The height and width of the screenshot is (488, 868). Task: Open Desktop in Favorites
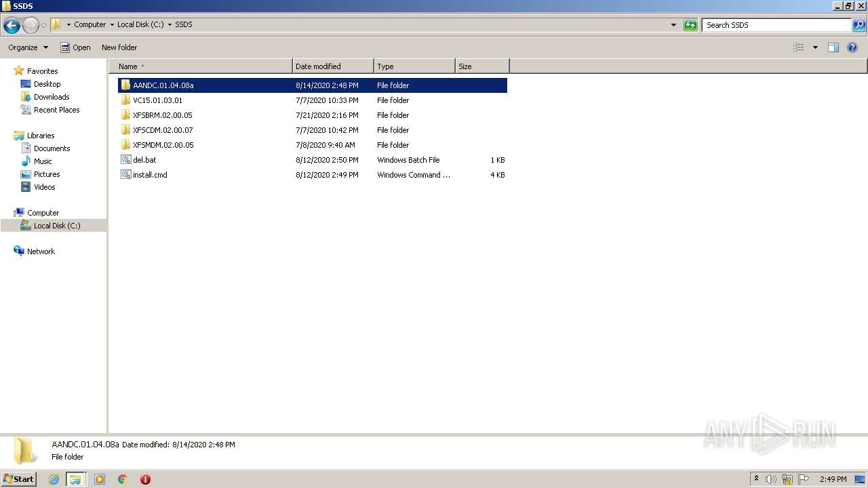(x=47, y=84)
